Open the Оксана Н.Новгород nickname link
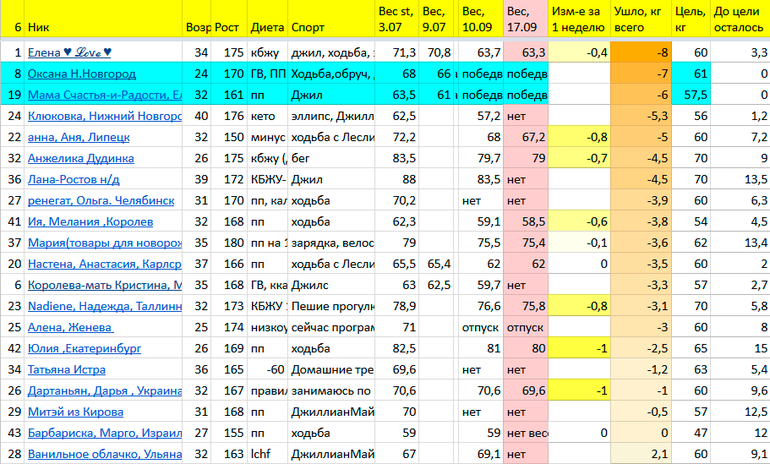Image resolution: width=770 pixels, height=464 pixels. tap(82, 74)
